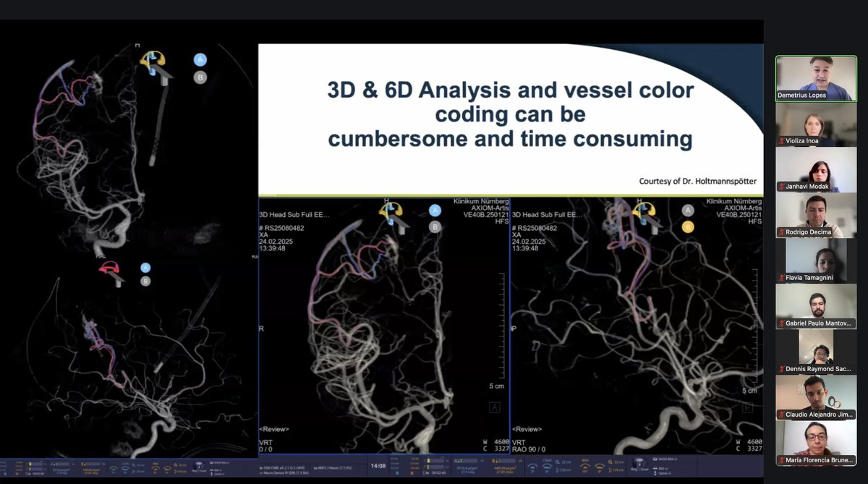Select grey plane B badge in middle VRT view
Screen dimensions: 868x484
click(435, 227)
